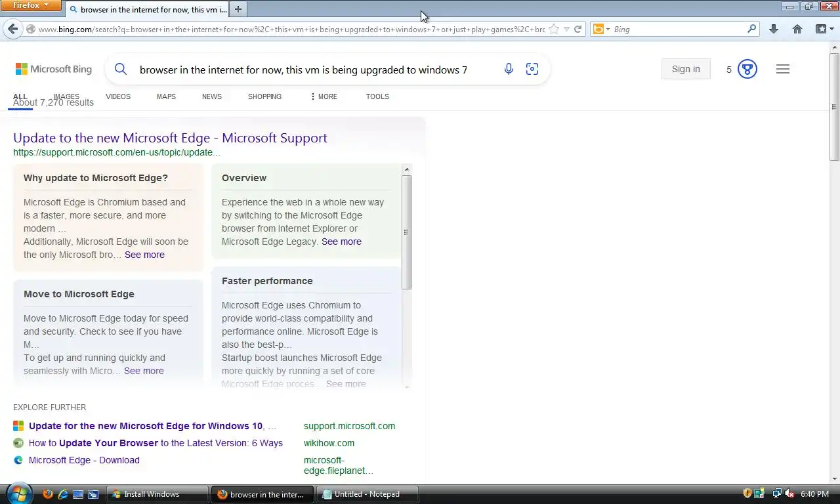Bookmark this page with the star icon
This screenshot has height=504, width=840.
point(554,29)
